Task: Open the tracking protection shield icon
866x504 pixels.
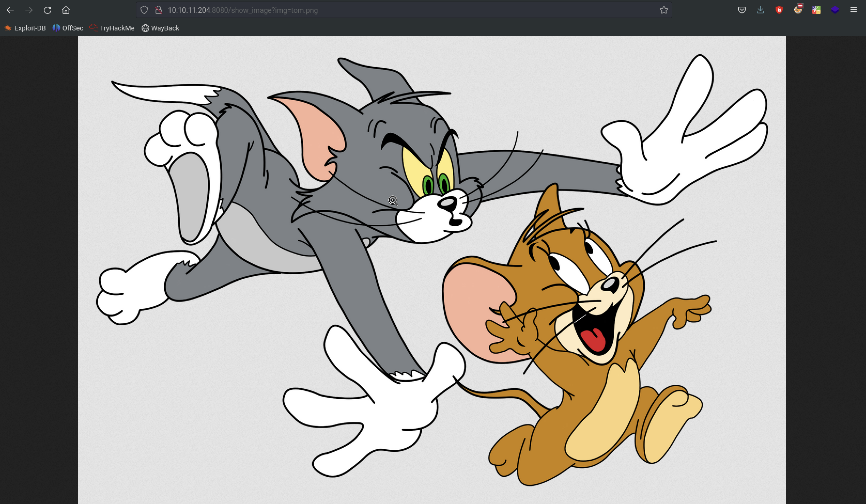Action: point(144,10)
